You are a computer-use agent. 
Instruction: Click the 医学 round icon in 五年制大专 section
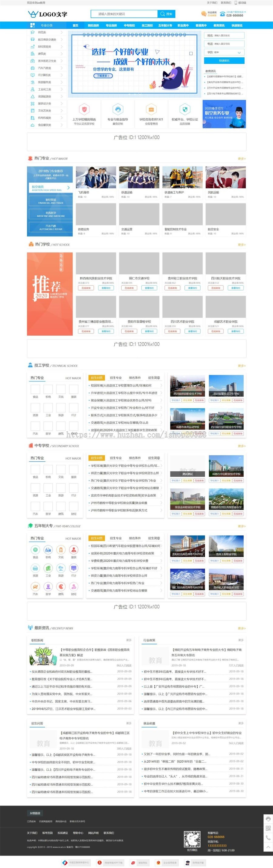click(x=48, y=587)
